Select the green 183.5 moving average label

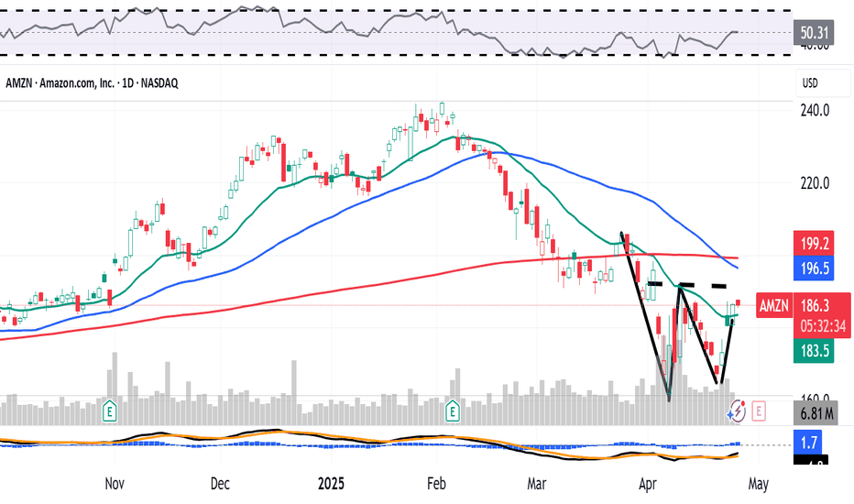[x=814, y=351]
